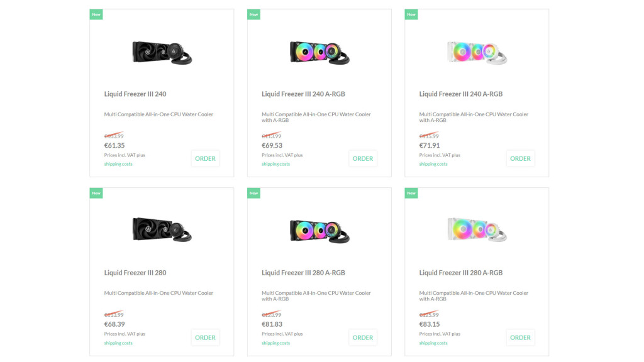The height and width of the screenshot is (362, 644).
Task: View shipping costs for the €81.83 cooler
Action: 275,343
